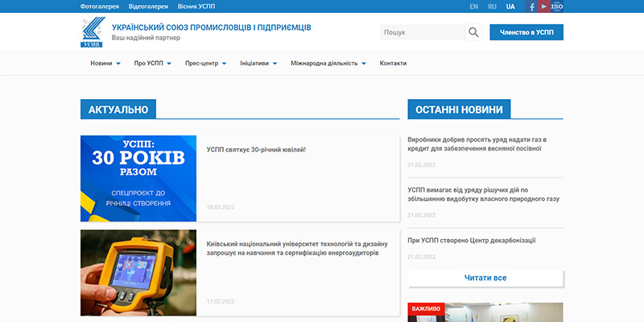Click the Членство в УСПП button
This screenshot has height=322, width=644.
(526, 32)
